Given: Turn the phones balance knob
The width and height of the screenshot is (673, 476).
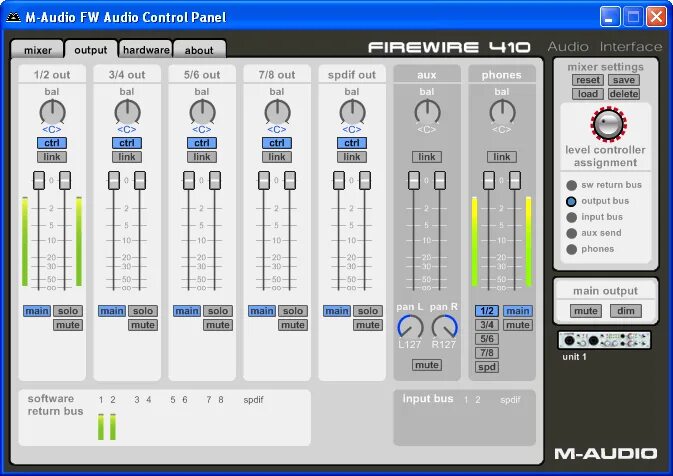Looking at the screenshot, I should [x=502, y=112].
